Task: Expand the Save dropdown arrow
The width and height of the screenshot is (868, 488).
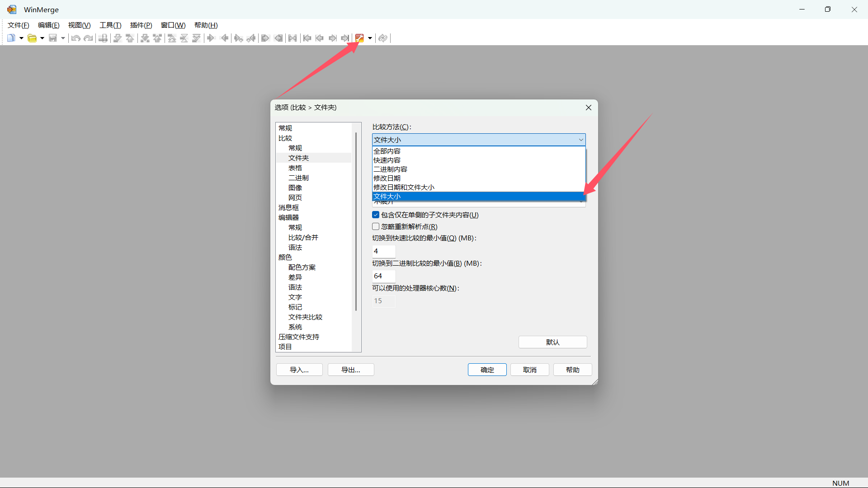Action: coord(63,38)
